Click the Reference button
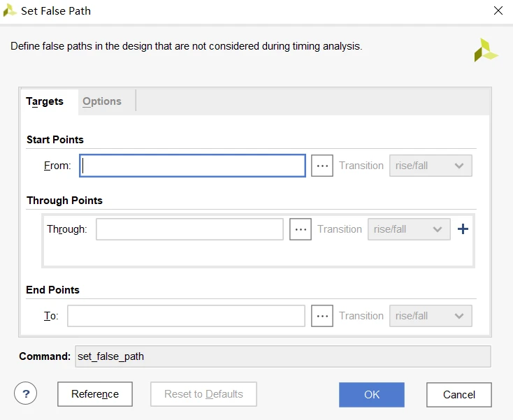This screenshot has width=513, height=420. 95,394
